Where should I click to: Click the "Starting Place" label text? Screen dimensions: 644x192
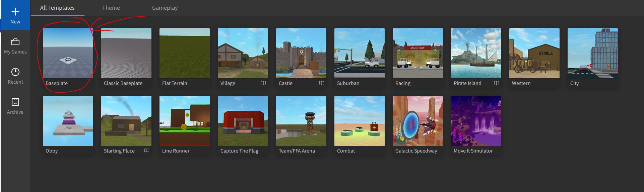click(119, 151)
